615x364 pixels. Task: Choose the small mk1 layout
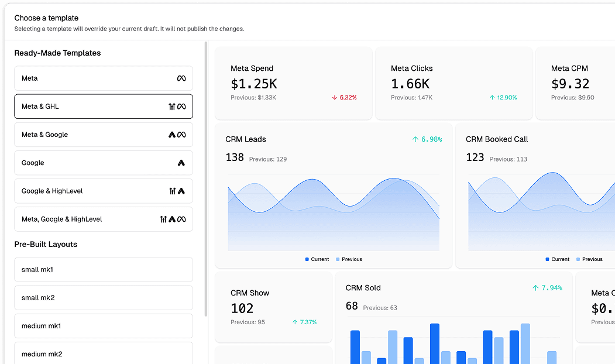coord(103,270)
